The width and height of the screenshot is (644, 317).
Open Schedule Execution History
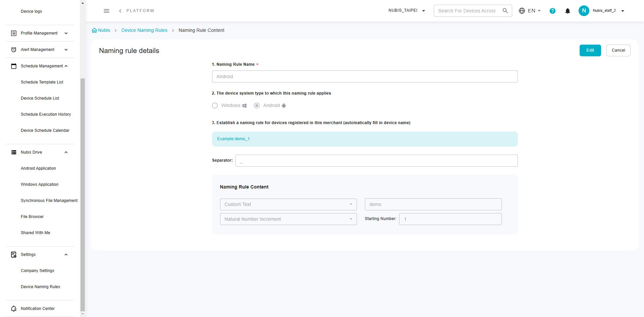click(46, 114)
